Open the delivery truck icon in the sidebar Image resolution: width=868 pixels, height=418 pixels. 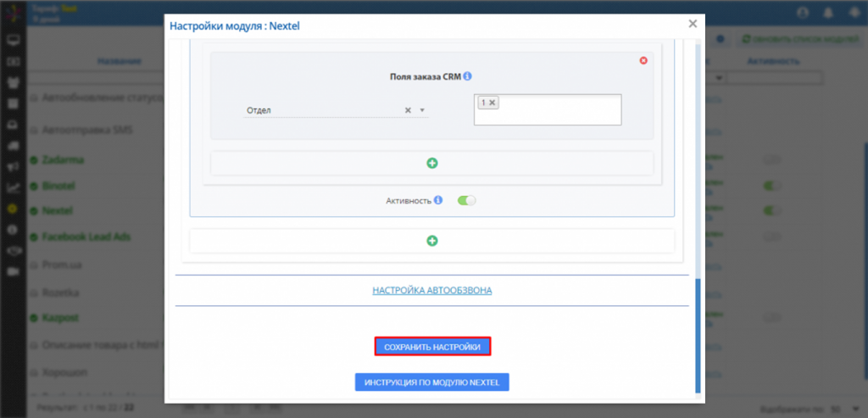click(14, 146)
